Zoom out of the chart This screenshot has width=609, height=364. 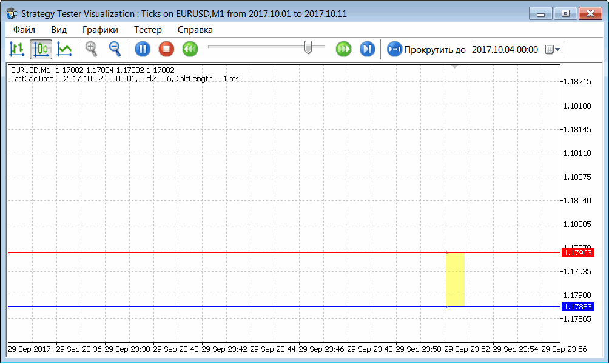pyautogui.click(x=115, y=49)
